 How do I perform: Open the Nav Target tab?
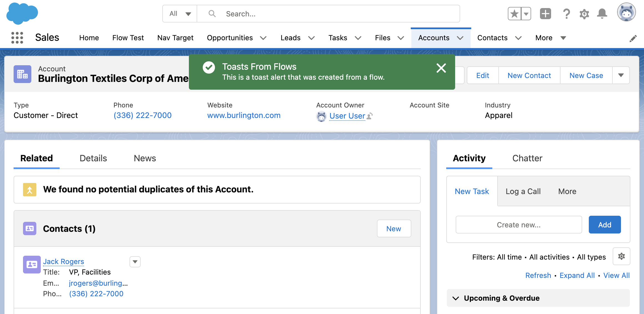175,38
